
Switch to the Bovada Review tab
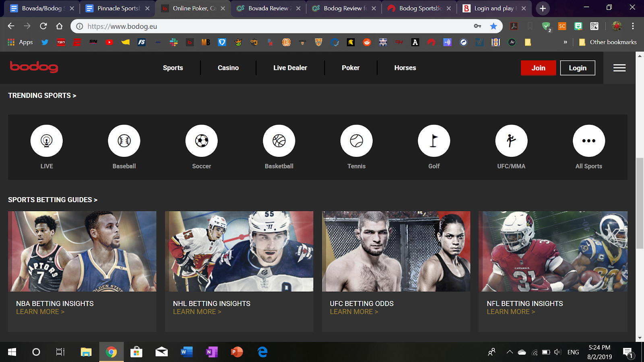[269, 8]
